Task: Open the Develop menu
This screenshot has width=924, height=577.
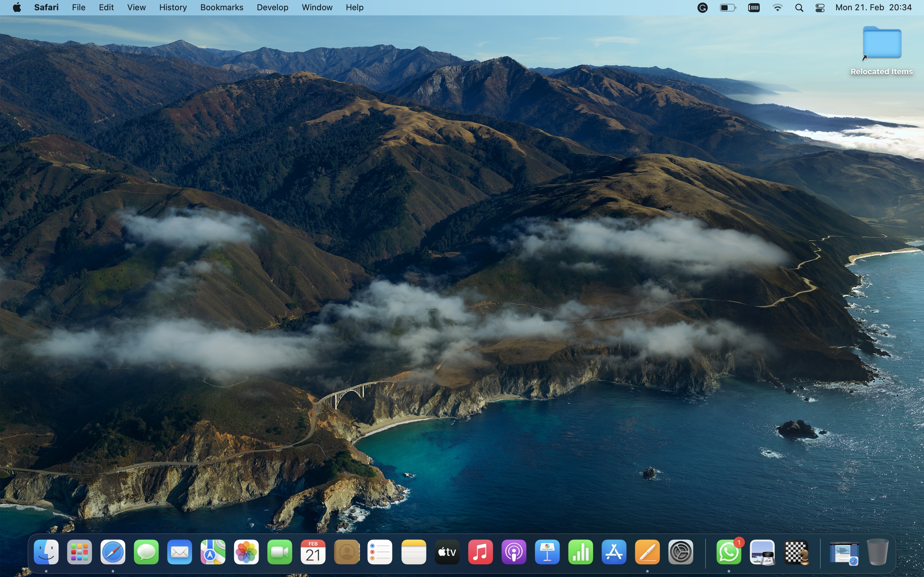Action: click(272, 8)
